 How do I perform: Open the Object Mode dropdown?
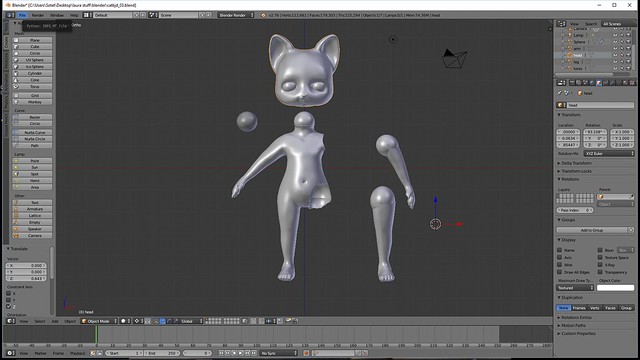tap(99, 321)
